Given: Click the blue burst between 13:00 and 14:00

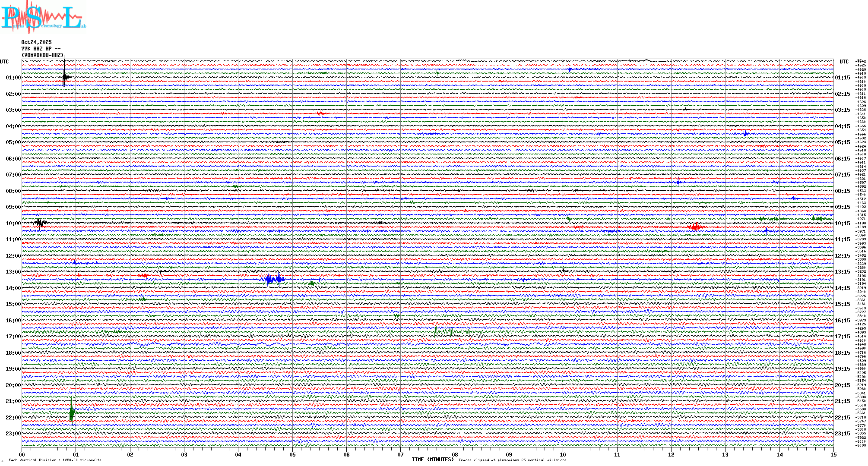Looking at the screenshot, I should click(x=273, y=279).
